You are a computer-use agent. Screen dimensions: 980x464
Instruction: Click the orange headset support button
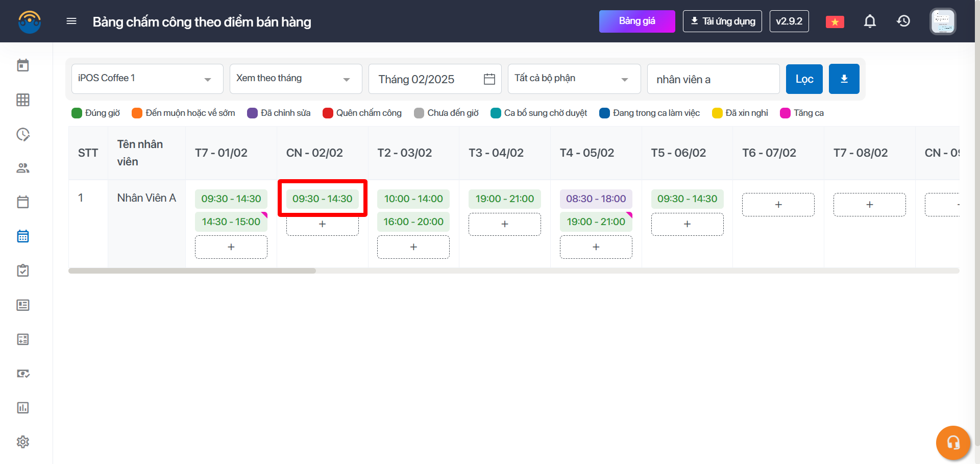pos(952,442)
